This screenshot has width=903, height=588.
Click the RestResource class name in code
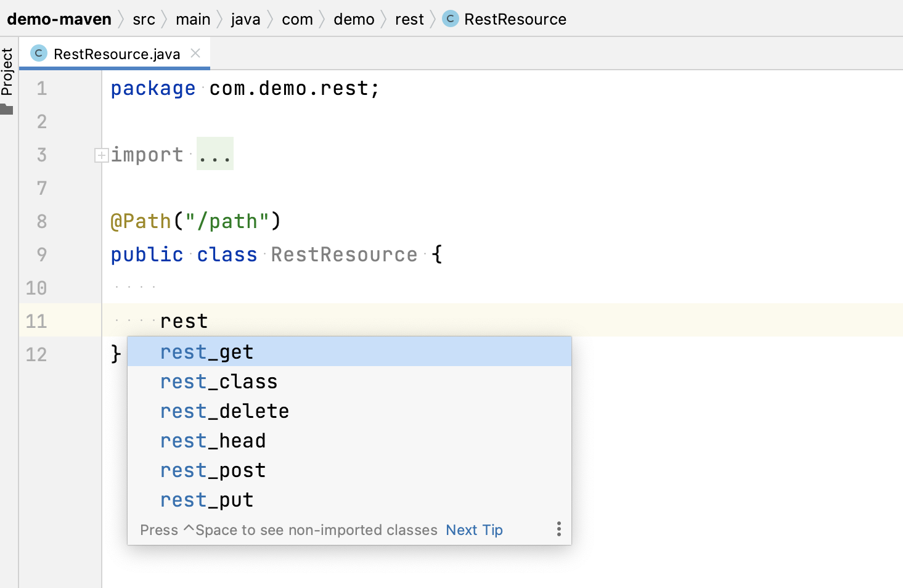pyautogui.click(x=345, y=255)
